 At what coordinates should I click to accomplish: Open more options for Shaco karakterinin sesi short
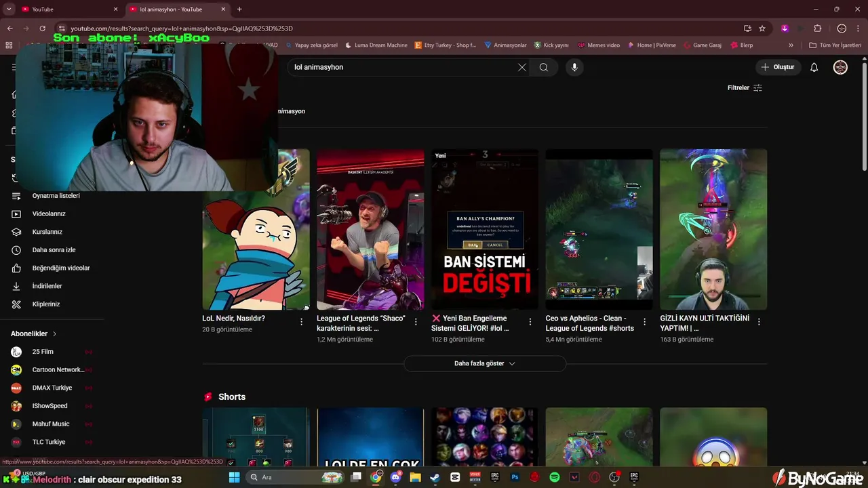[416, 322]
